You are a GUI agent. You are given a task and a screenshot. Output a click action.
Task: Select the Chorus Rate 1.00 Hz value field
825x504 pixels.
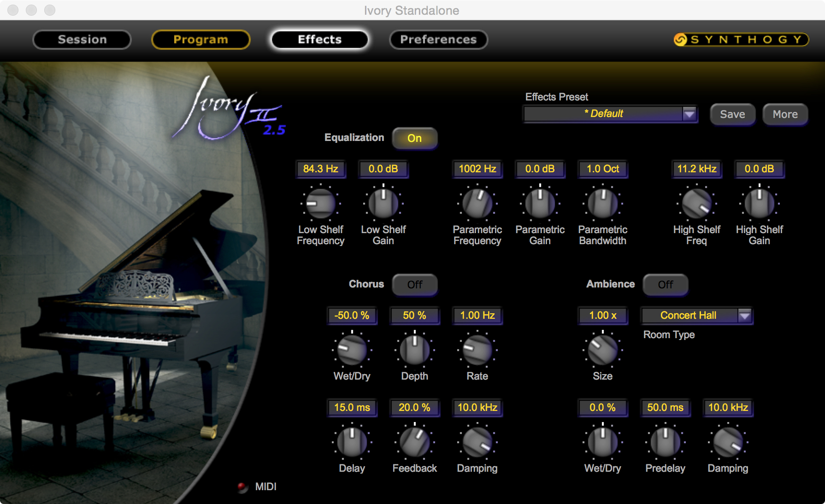[477, 316]
